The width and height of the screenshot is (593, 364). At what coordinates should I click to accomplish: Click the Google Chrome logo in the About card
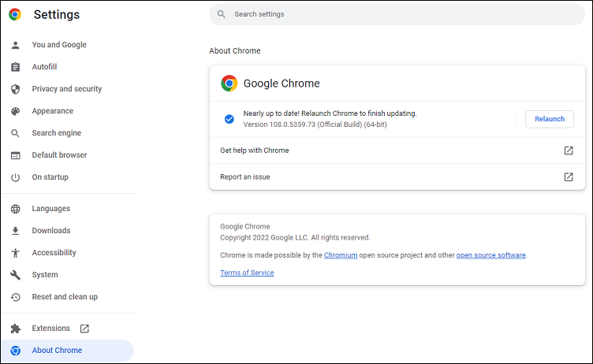click(229, 84)
